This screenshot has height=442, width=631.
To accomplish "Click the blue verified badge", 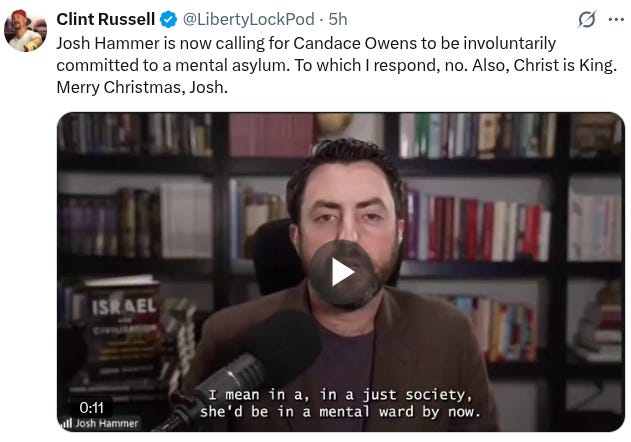I will (x=169, y=19).
